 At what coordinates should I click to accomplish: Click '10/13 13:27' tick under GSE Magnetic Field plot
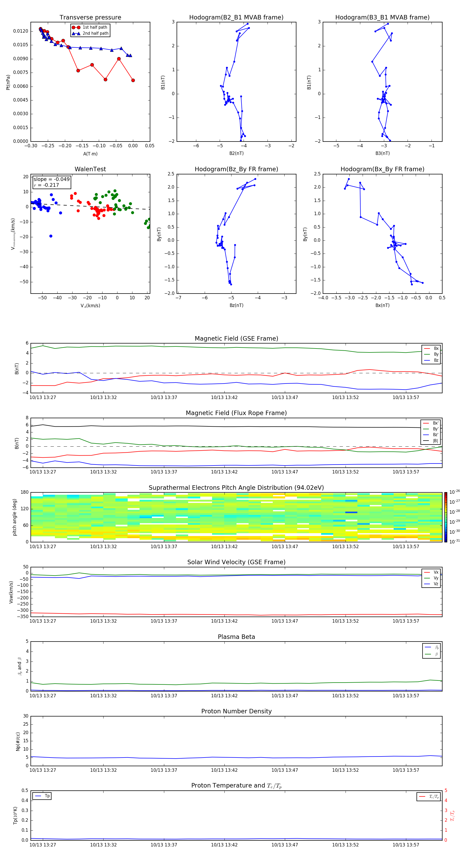pyautogui.click(x=43, y=398)
